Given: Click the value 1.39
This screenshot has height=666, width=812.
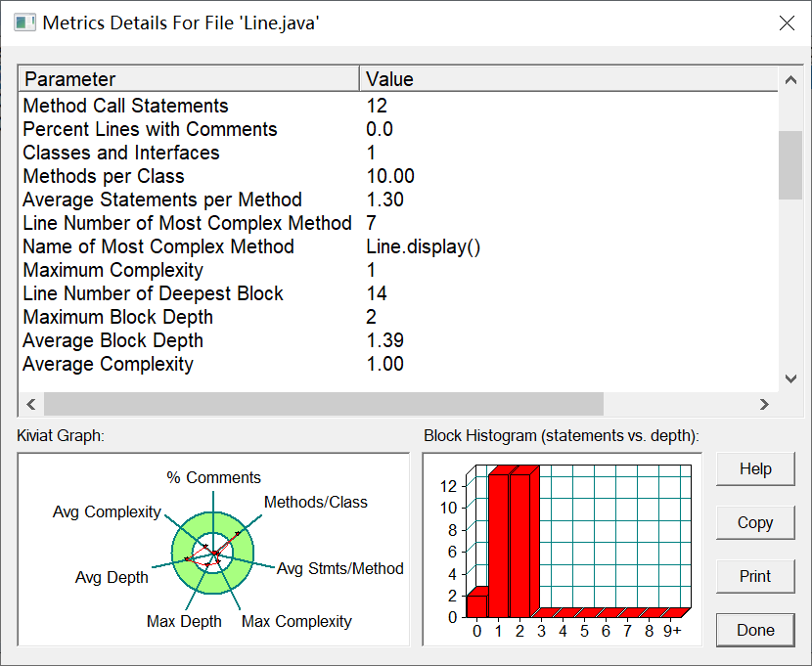Looking at the screenshot, I should (384, 340).
